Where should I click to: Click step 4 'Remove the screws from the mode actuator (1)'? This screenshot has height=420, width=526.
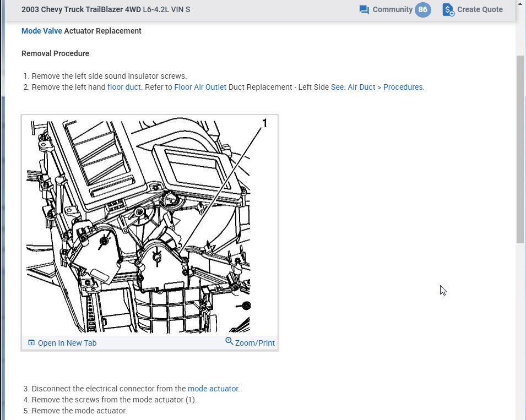coord(114,400)
